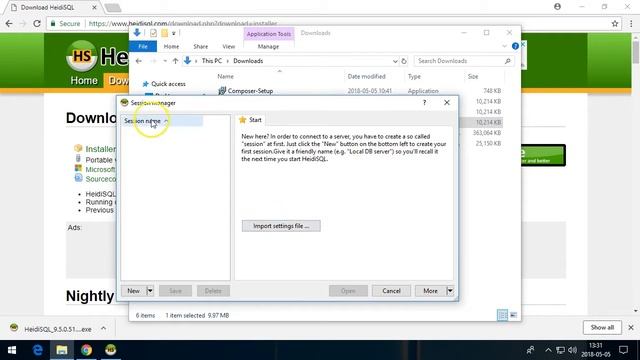Select the Start tab with star icon

tap(250, 120)
